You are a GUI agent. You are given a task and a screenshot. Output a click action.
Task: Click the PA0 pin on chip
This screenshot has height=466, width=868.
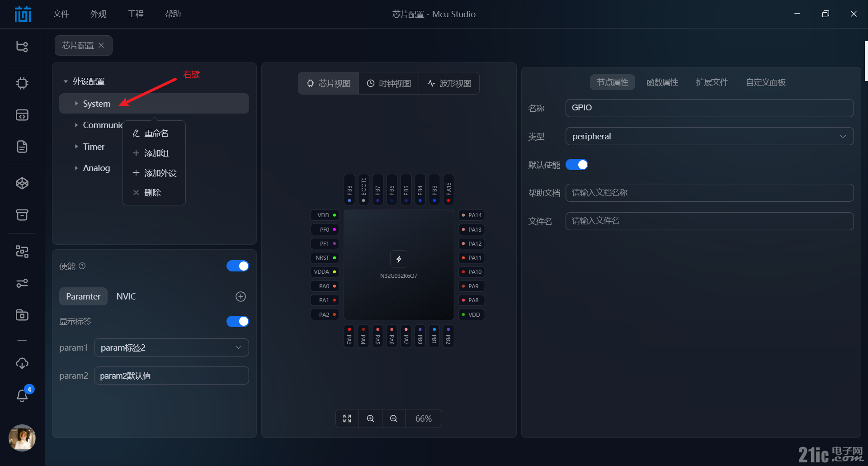point(325,286)
